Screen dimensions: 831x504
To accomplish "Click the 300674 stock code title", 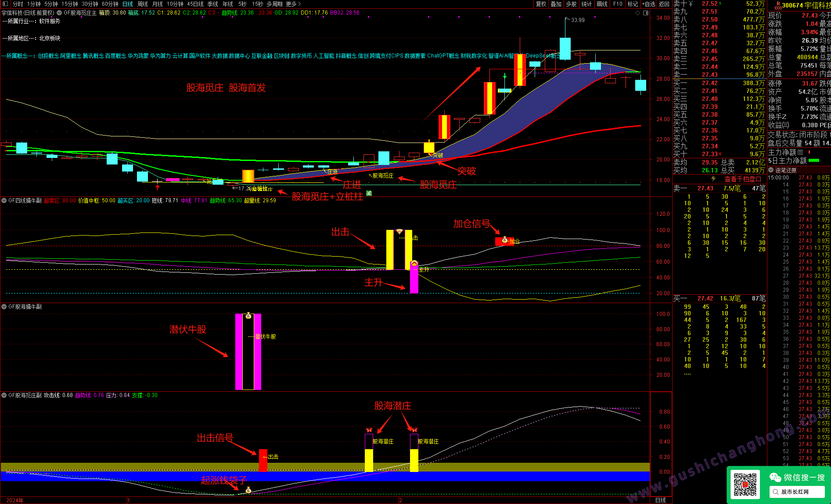I will point(792,5).
